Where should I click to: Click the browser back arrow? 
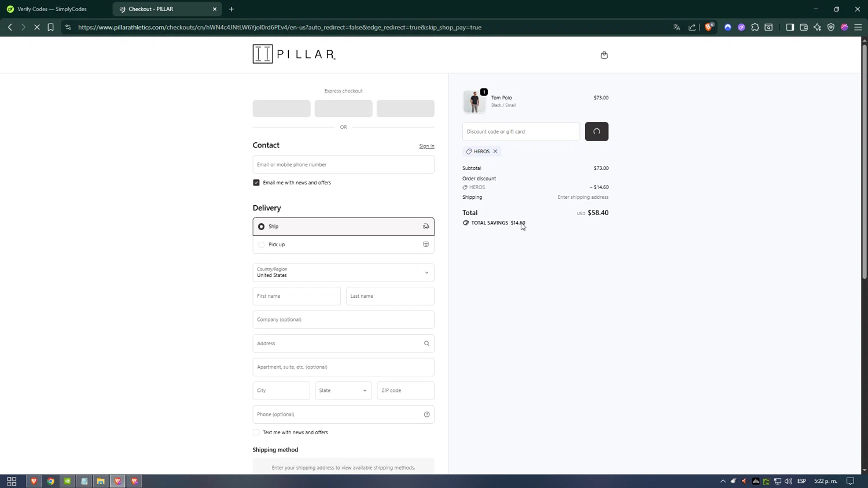click(x=10, y=27)
